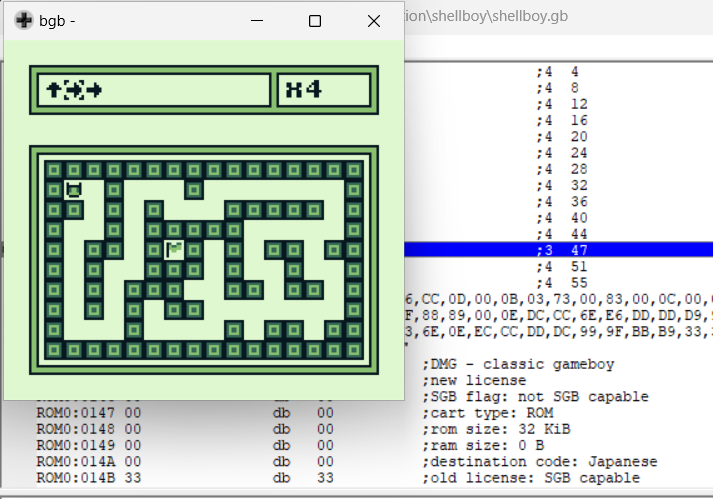This screenshot has height=499, width=713.
Task: Select the disassembly line with value 51
Action: 560,267
